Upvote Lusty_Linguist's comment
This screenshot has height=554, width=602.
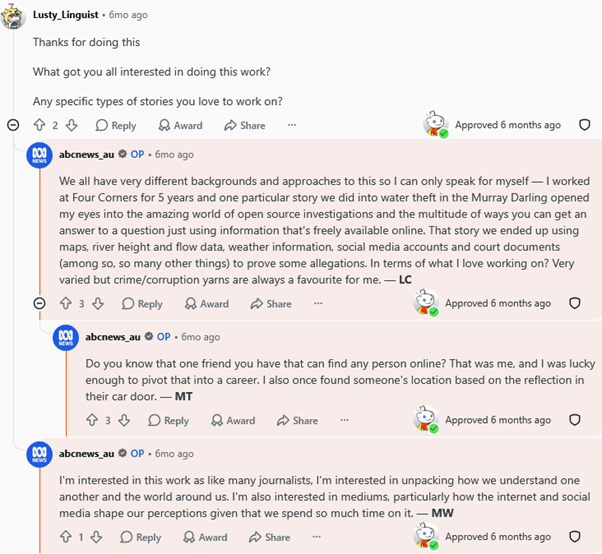click(x=40, y=125)
